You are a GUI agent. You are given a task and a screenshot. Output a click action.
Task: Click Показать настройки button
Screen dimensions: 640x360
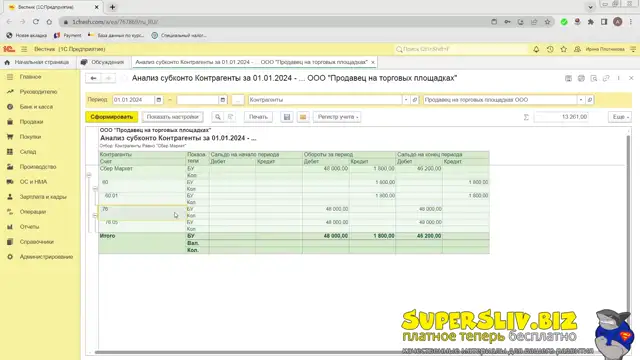173,117
